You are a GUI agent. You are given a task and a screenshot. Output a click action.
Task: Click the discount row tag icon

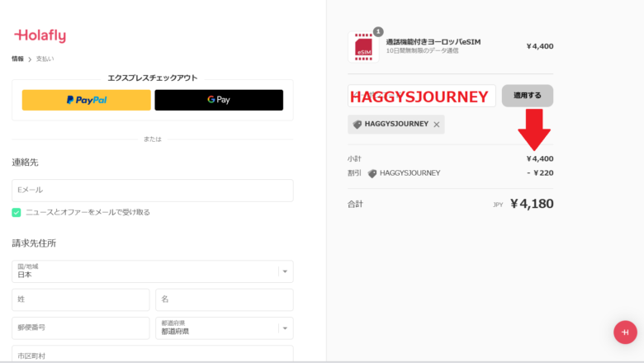[x=372, y=173]
